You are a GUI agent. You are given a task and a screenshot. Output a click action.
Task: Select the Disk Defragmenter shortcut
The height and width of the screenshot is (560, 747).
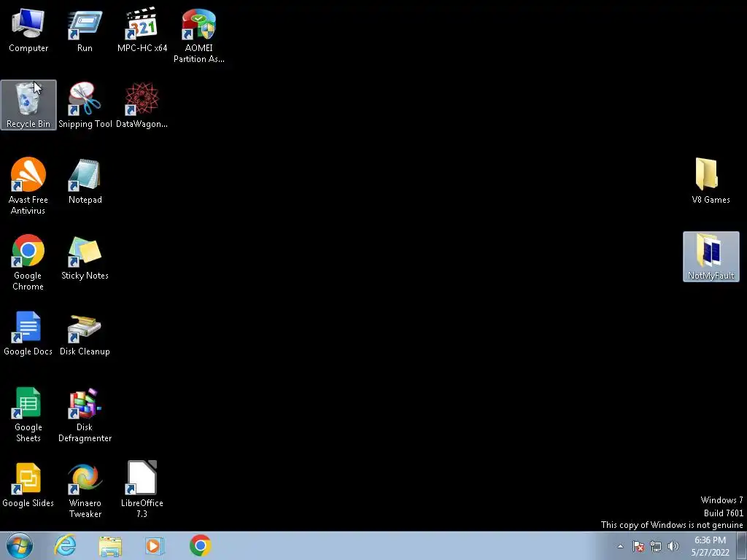85,414
